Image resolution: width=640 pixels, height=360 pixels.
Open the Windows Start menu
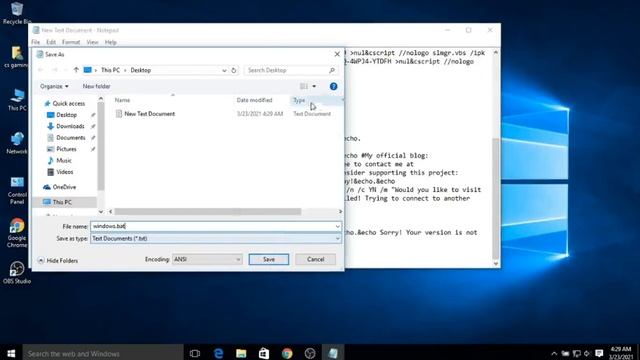pos(11,353)
